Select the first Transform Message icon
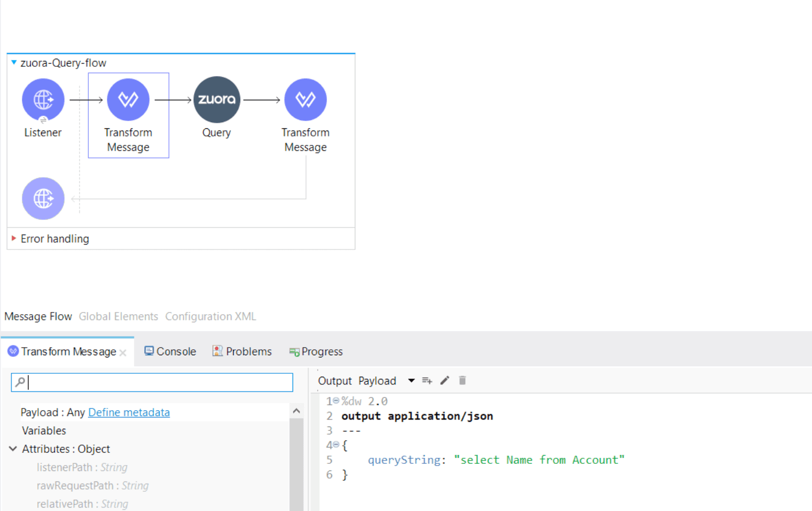812x511 pixels. tap(128, 99)
